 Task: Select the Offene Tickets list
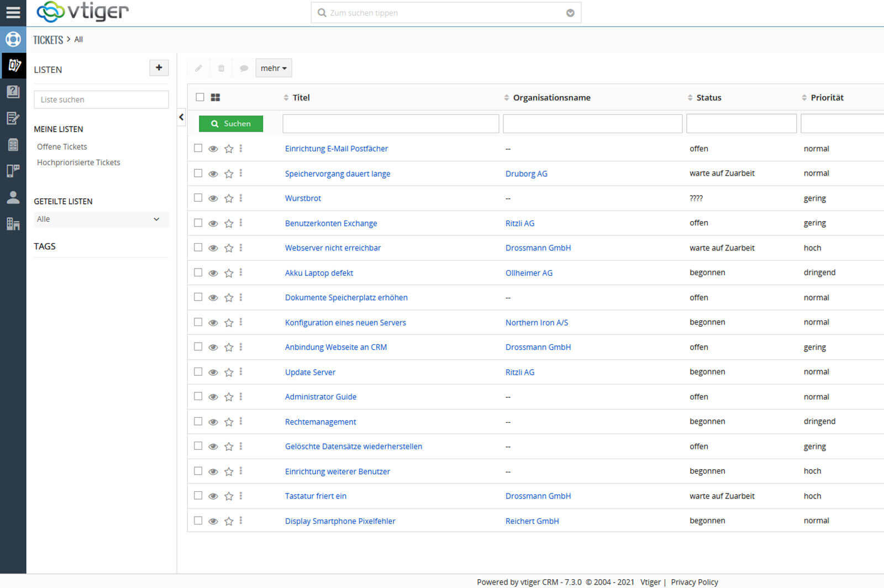tap(62, 146)
